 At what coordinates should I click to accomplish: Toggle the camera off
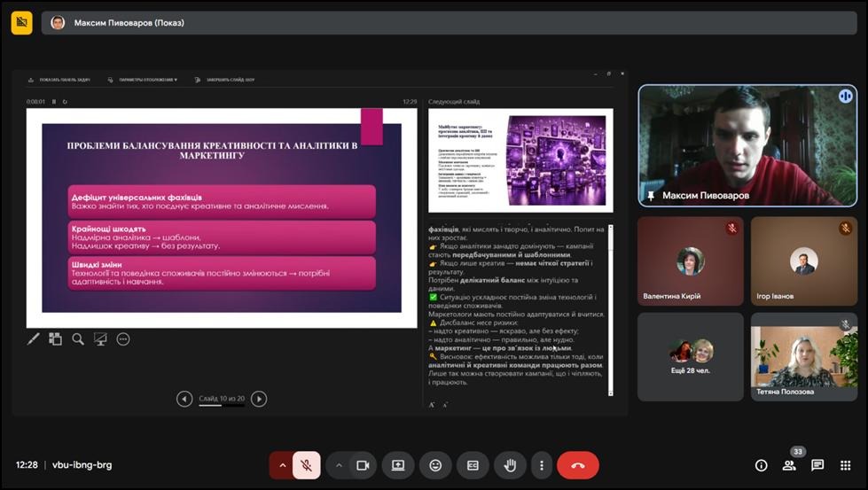[362, 465]
